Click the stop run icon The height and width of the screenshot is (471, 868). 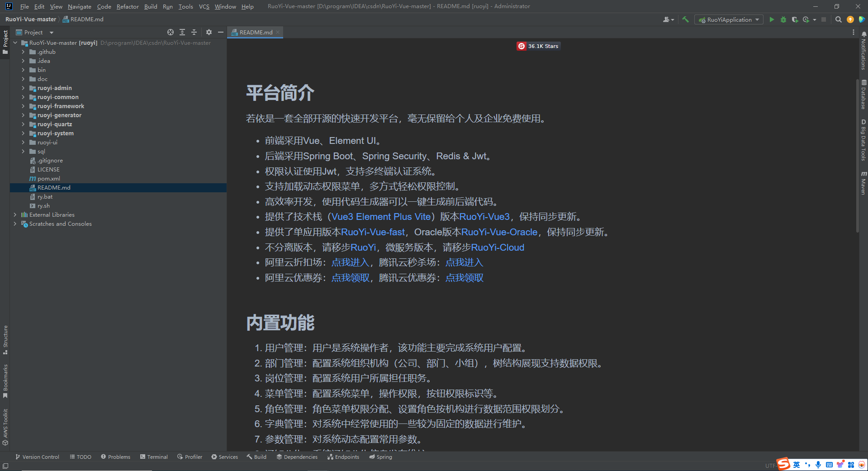pyautogui.click(x=824, y=19)
